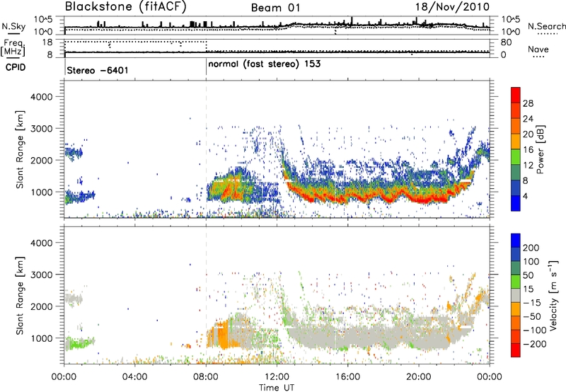
Task: Click the 'Power [dB]' colorbar label
Action: pos(541,149)
